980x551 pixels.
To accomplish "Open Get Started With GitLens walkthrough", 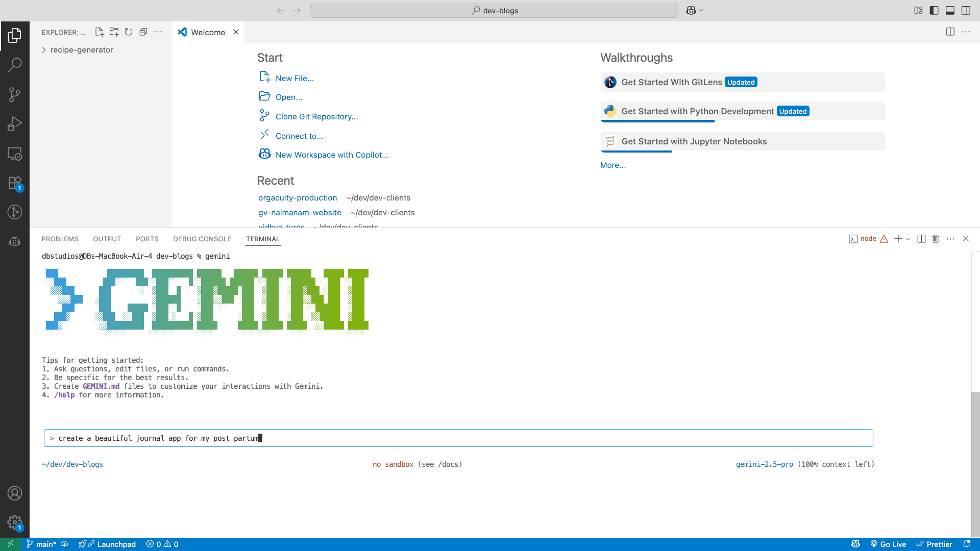I will pyautogui.click(x=743, y=82).
